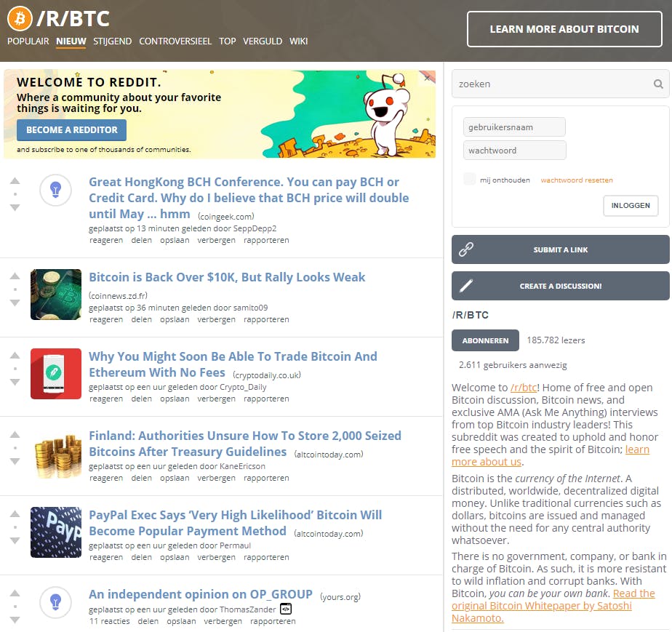Open the lightbulb icon of HongKong BCH post
Image resolution: width=672 pixels, height=632 pixels.
tap(55, 190)
